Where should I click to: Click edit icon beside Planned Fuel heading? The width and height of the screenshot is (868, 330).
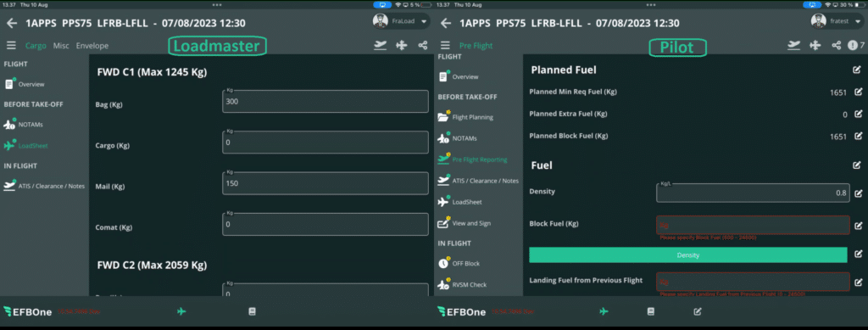click(857, 70)
